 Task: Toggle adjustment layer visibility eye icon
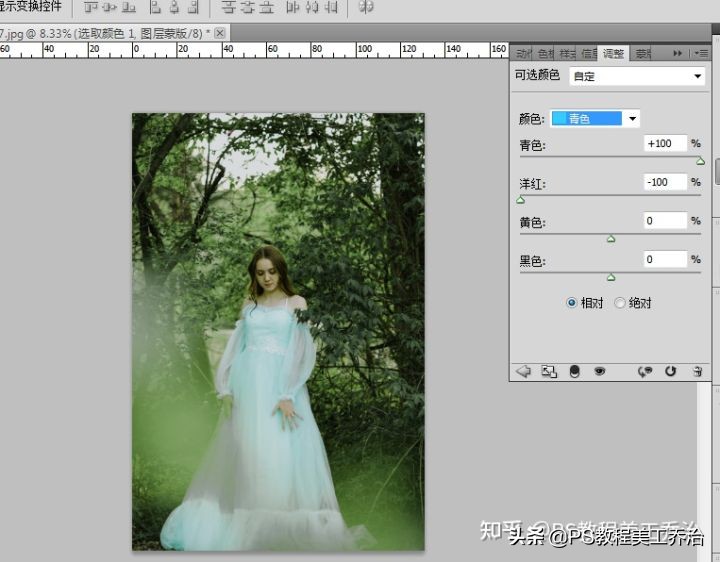[600, 371]
